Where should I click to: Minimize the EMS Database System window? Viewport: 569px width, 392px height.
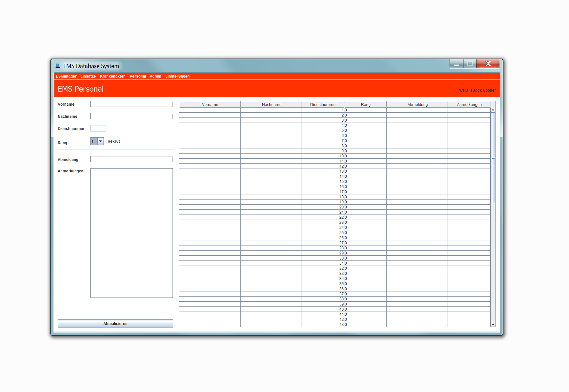[457, 64]
